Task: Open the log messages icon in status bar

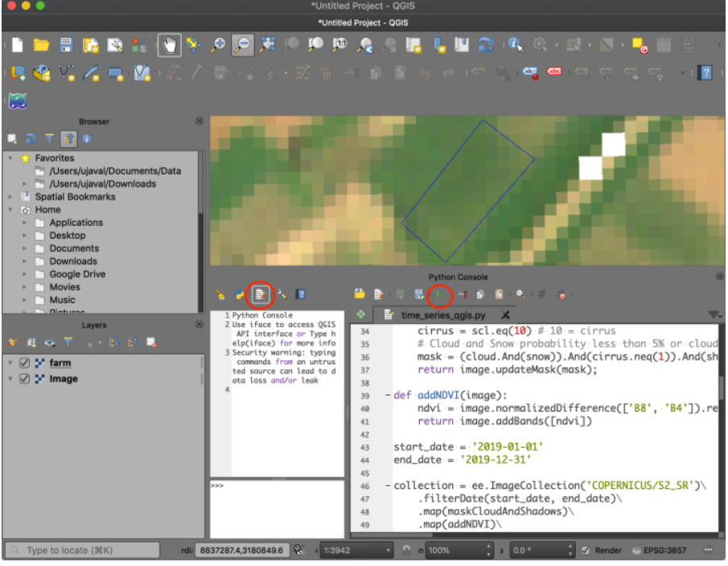Action: click(x=708, y=550)
